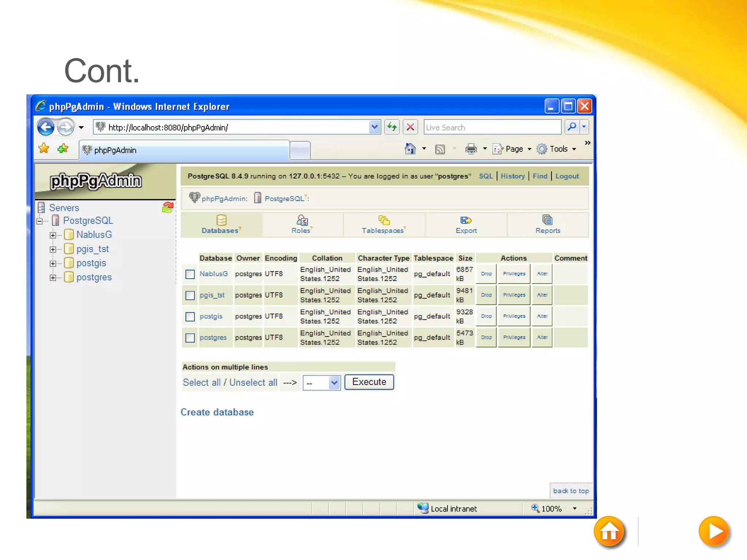Expand the postgres tree node
This screenshot has width=747, height=560.
tap(53, 278)
